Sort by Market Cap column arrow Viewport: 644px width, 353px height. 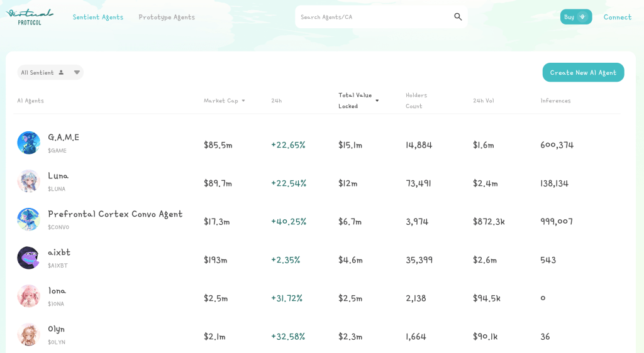[243, 101]
